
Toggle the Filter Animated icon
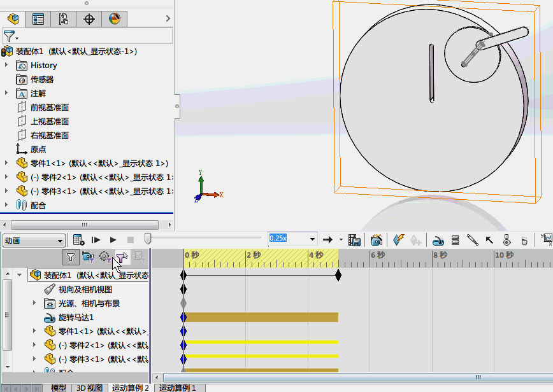point(88,257)
